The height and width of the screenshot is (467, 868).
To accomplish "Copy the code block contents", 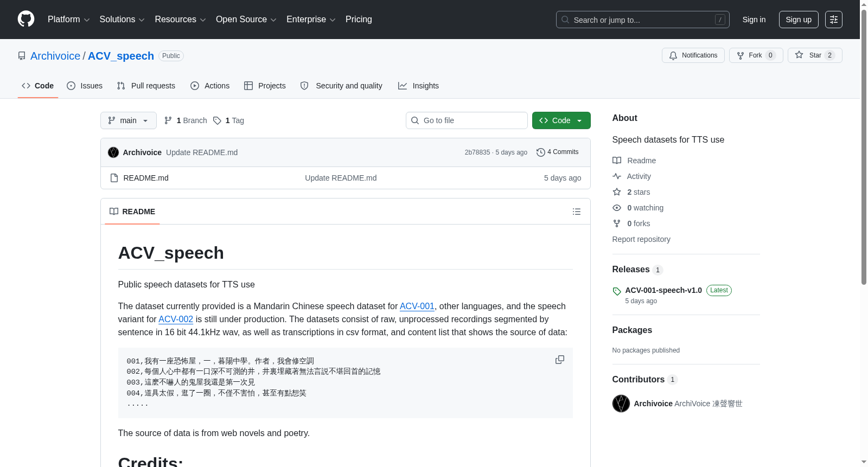I will point(560,360).
